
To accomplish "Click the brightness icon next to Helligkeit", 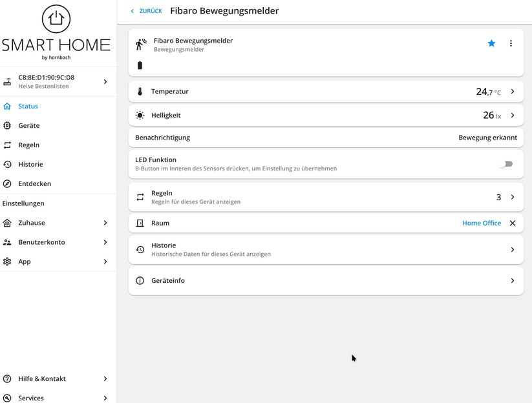I will click(140, 114).
